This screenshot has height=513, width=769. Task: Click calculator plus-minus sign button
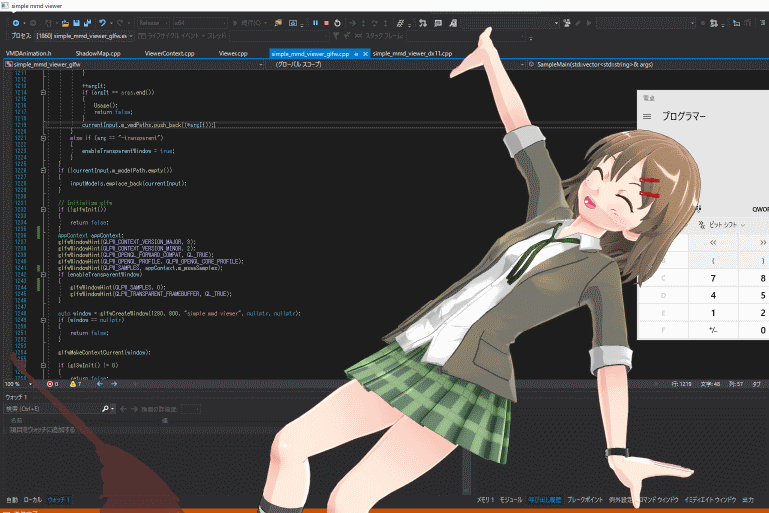713,330
